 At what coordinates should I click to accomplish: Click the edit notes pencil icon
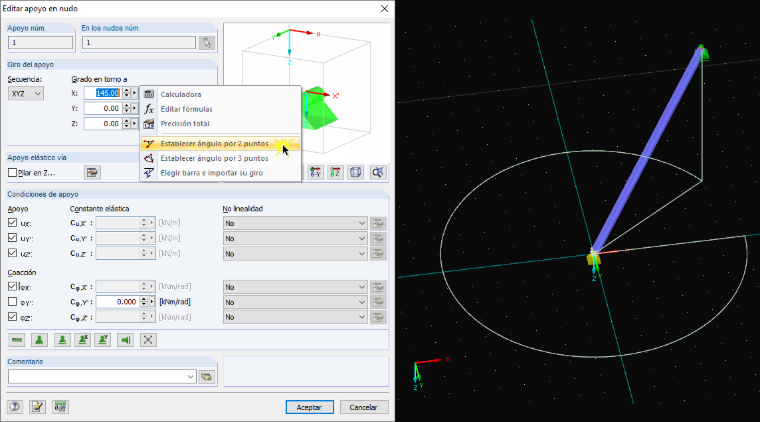37,406
